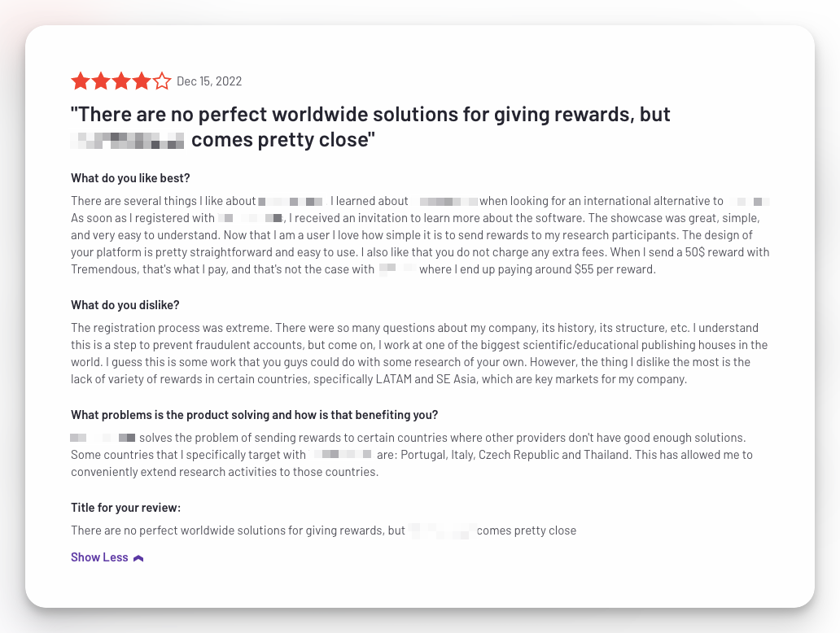This screenshot has height=633, width=840.
Task: Click the 'Title for your review:' heading
Action: [x=126, y=508]
